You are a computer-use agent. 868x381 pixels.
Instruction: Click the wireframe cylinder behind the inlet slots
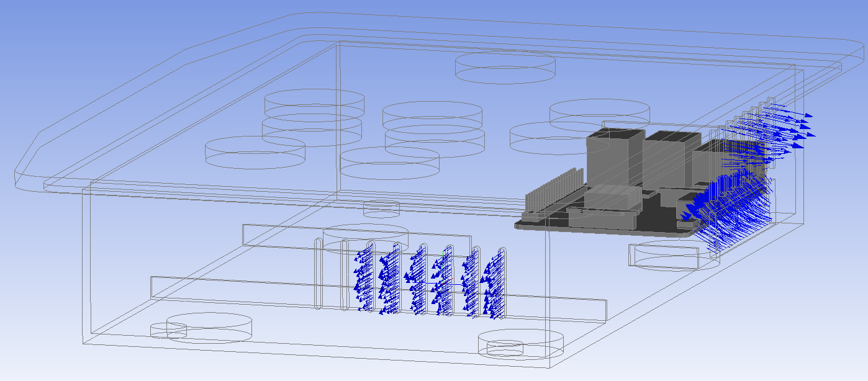(366, 236)
